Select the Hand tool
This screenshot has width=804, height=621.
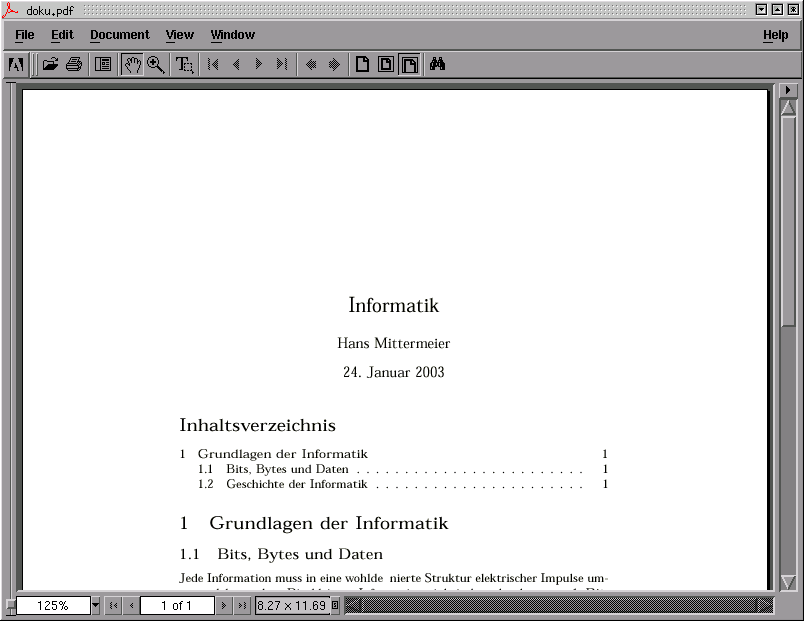pos(132,64)
